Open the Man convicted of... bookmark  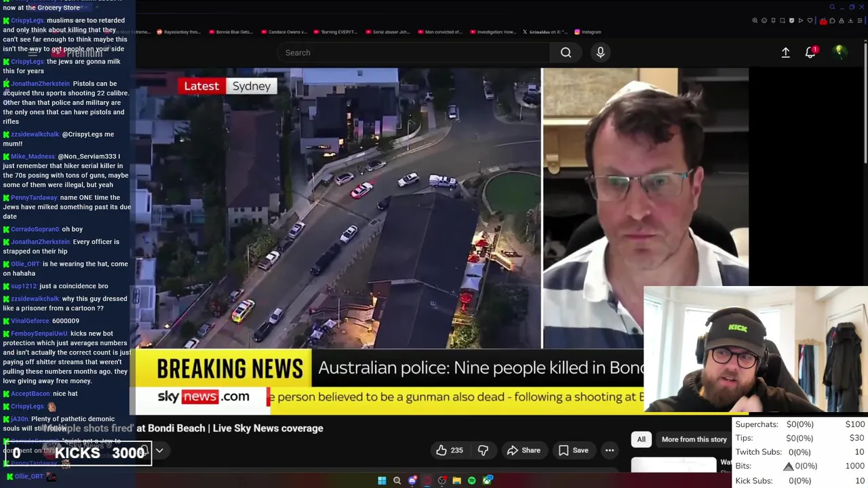click(x=439, y=32)
